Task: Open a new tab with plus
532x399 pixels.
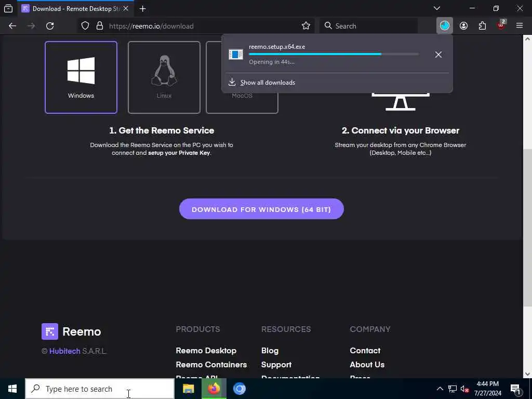Action: coord(142,8)
